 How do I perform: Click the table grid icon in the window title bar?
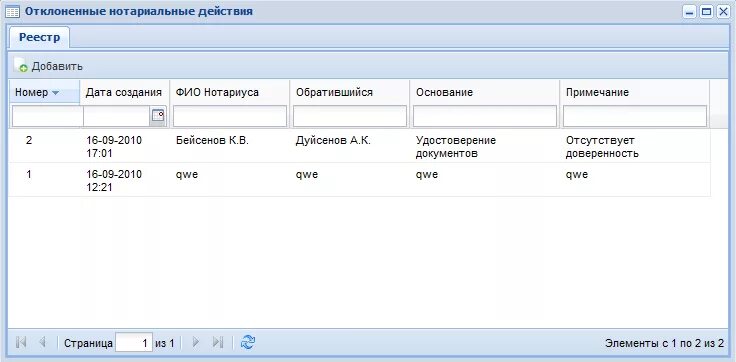(13, 12)
